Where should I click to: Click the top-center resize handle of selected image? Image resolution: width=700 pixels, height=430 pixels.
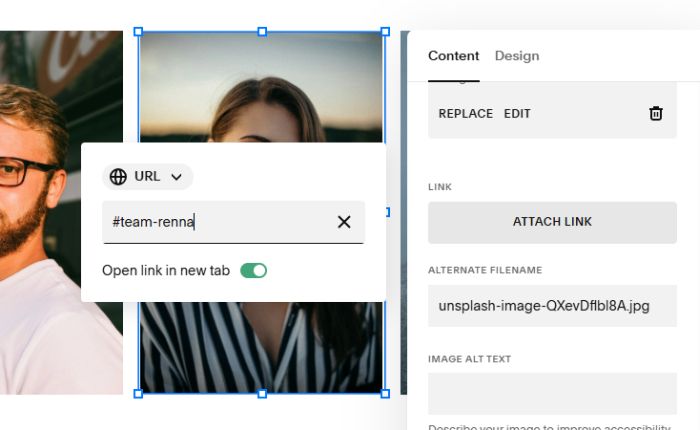pyautogui.click(x=262, y=32)
